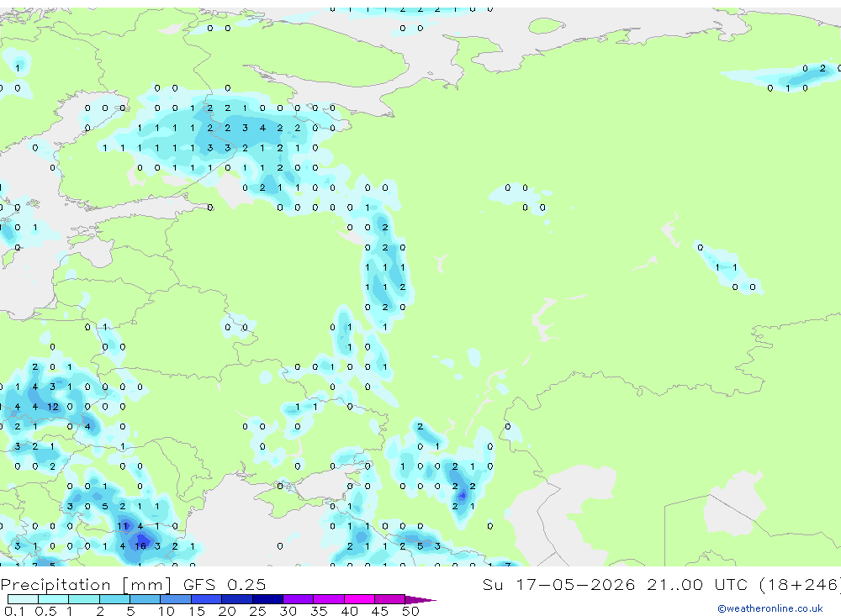Click the 10–15 mm legend color box
Image resolution: width=841 pixels, height=616 pixels.
176,599
